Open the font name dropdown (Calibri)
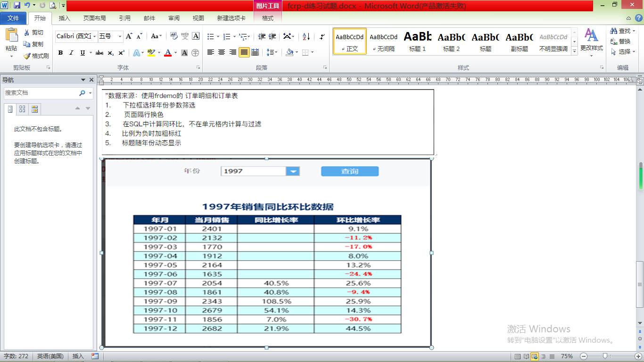This screenshot has height=362, width=644. [x=95, y=36]
